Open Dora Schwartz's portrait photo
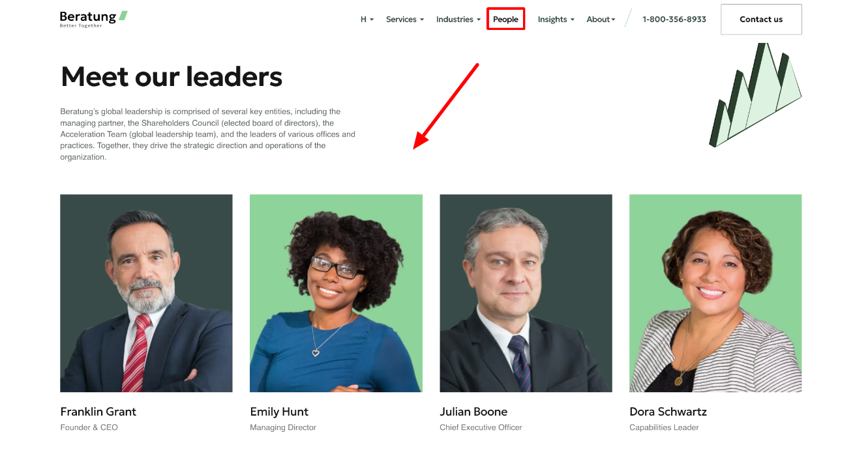868x456 pixels. click(x=715, y=293)
